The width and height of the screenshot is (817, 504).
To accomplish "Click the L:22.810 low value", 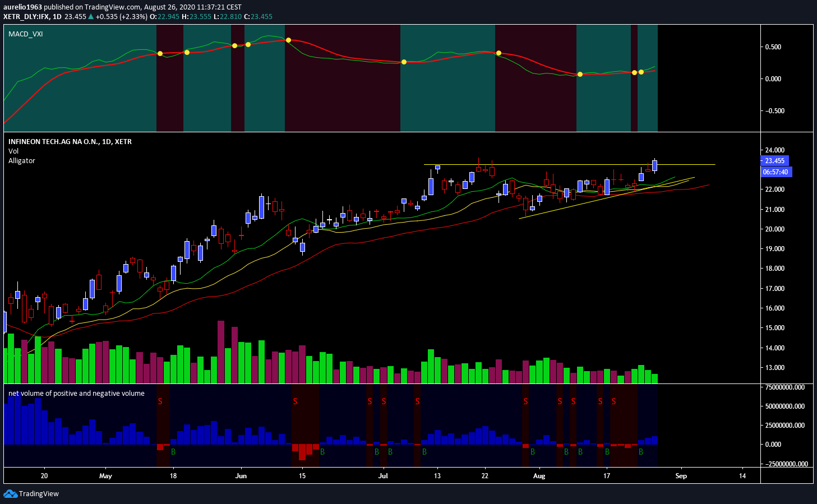I will click(x=228, y=16).
